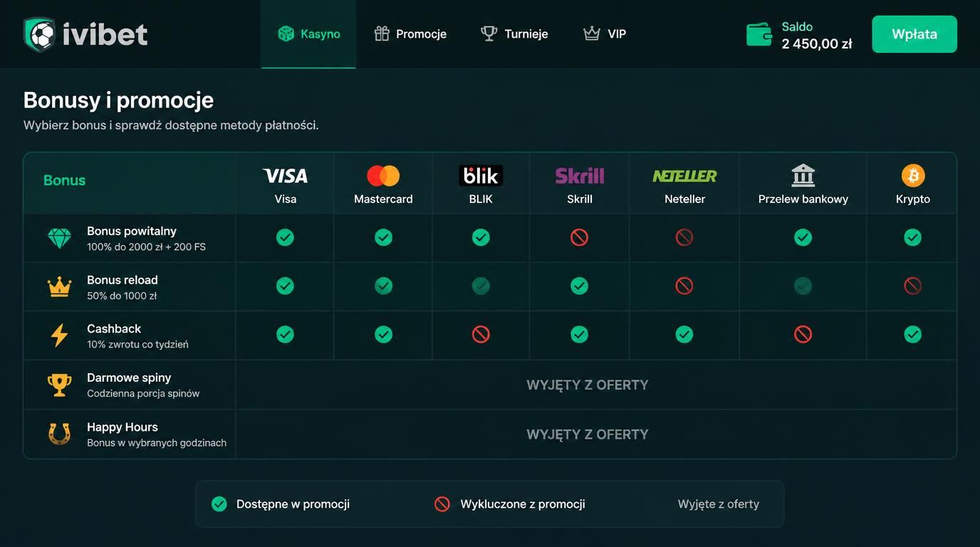Click the green wallet icon beside Saldo
This screenshot has height=547, width=980.
click(x=759, y=34)
